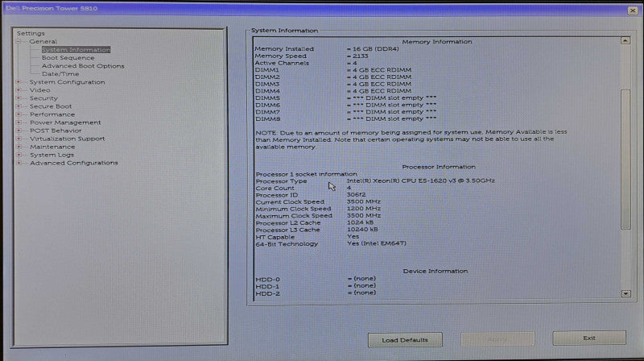Click the Maximum Clock Speed label
The image size is (644, 361).
[294, 215]
